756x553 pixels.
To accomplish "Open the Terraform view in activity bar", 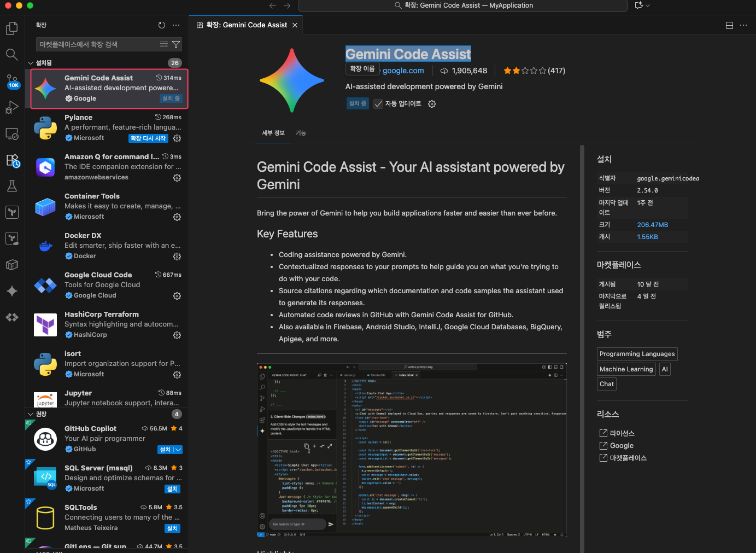I will tap(12, 212).
